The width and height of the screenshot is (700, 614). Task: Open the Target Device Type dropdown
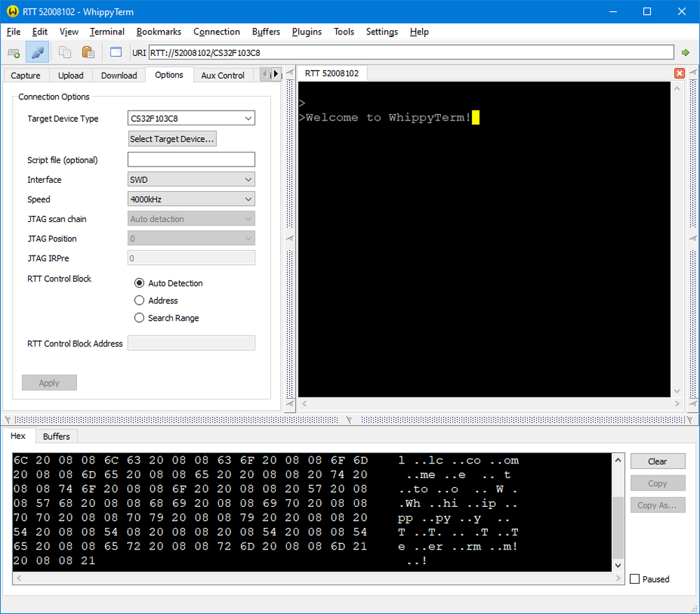point(191,118)
